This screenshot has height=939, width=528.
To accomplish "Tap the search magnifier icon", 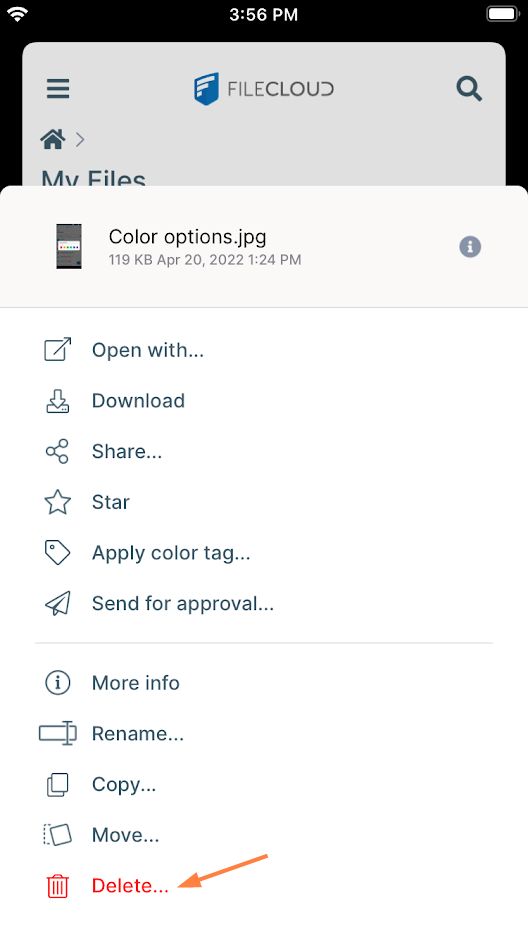I will [x=469, y=89].
